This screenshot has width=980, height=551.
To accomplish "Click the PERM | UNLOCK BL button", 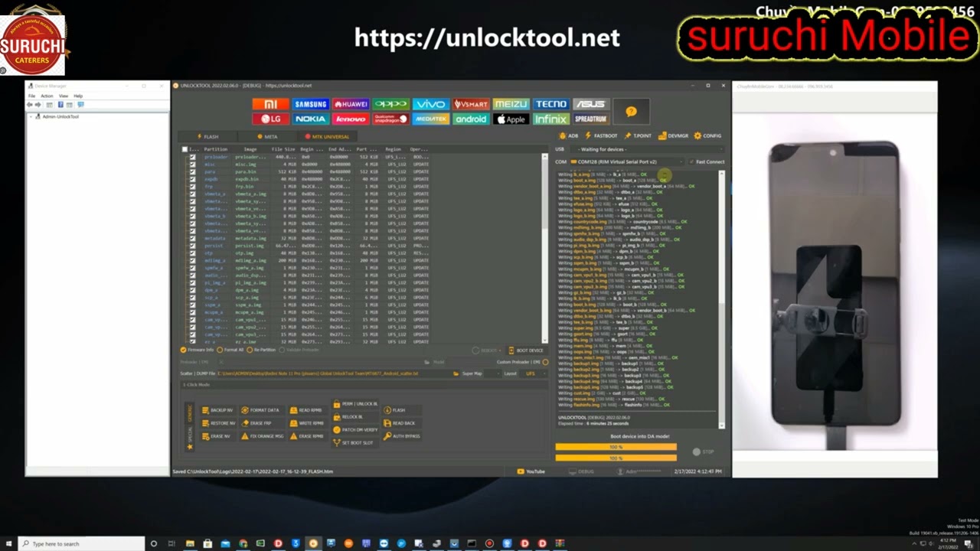I will coord(355,403).
